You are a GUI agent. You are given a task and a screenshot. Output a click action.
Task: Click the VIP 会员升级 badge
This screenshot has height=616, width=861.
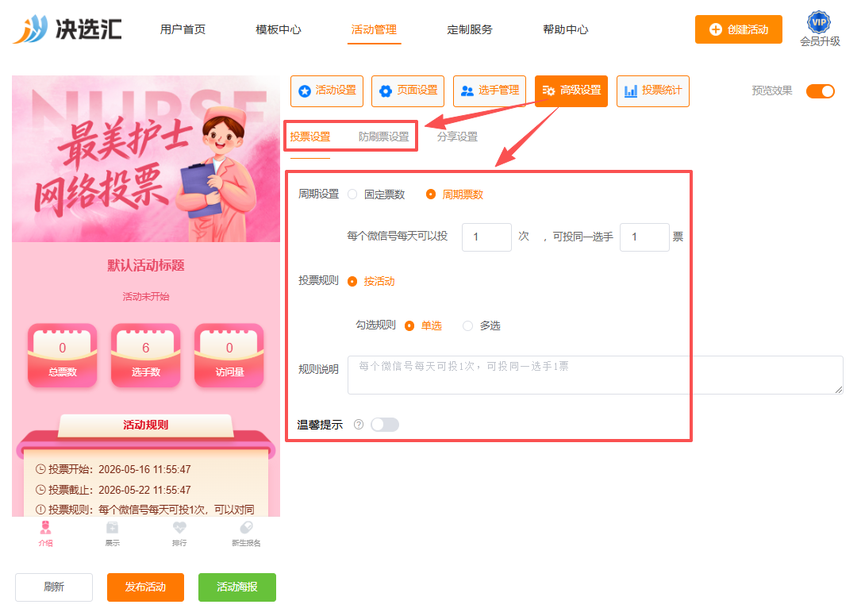click(x=819, y=29)
